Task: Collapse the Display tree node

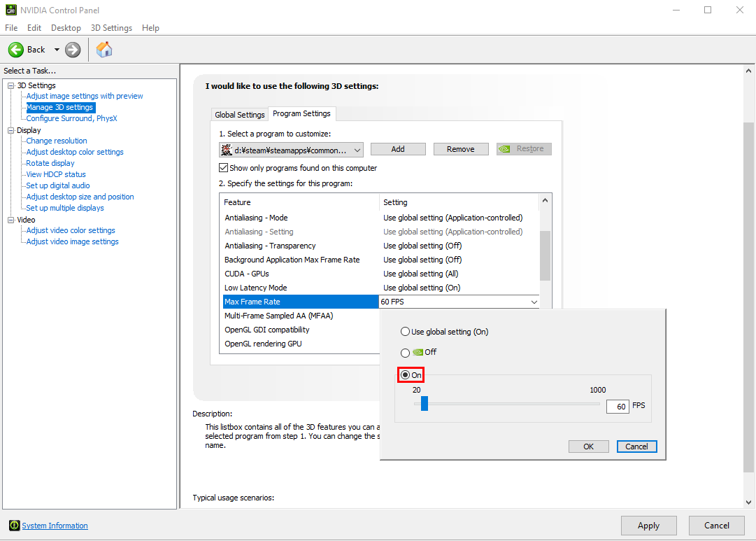Action: point(10,130)
